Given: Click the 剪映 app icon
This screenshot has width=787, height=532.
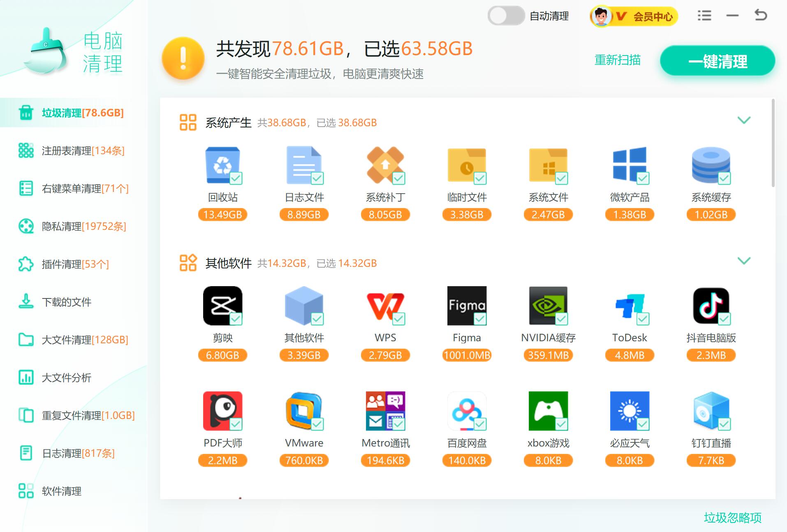Looking at the screenshot, I should (222, 305).
